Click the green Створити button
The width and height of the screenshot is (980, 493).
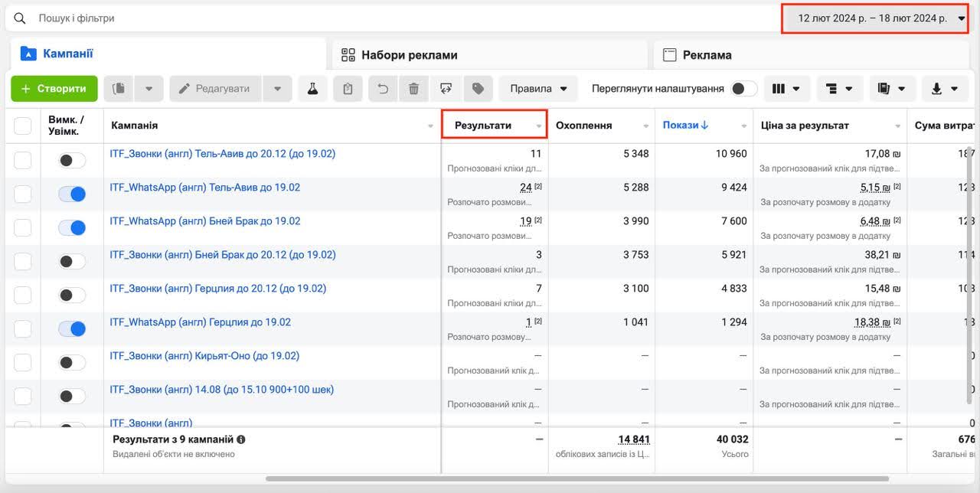[x=54, y=89]
